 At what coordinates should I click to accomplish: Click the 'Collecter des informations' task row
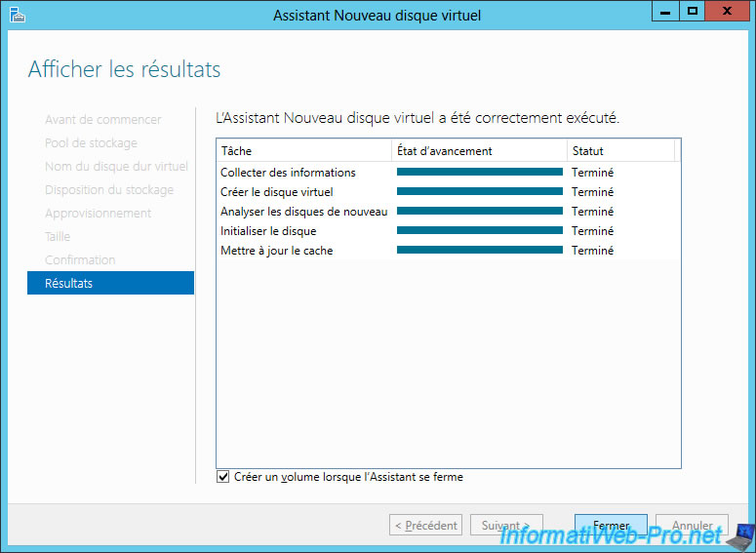click(449, 172)
